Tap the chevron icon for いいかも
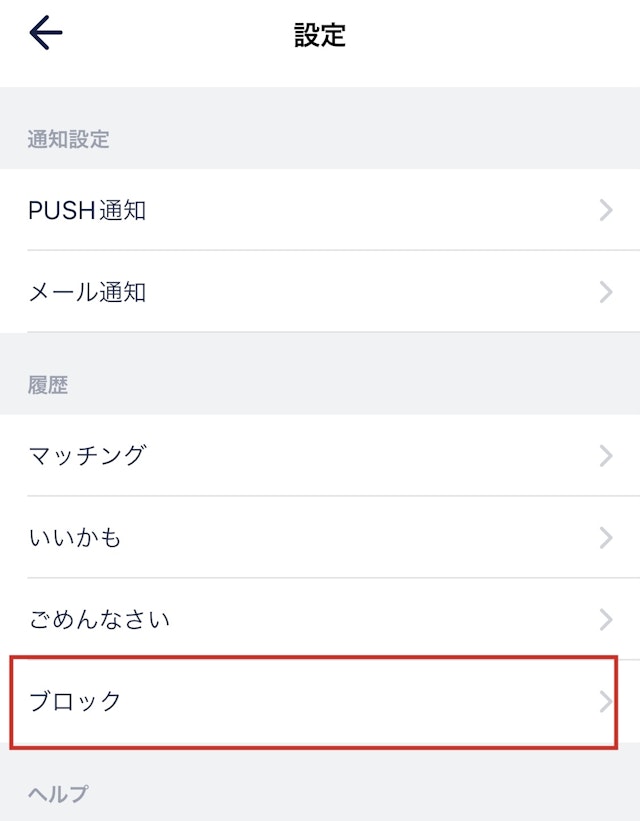This screenshot has width=640, height=821. coord(606,538)
